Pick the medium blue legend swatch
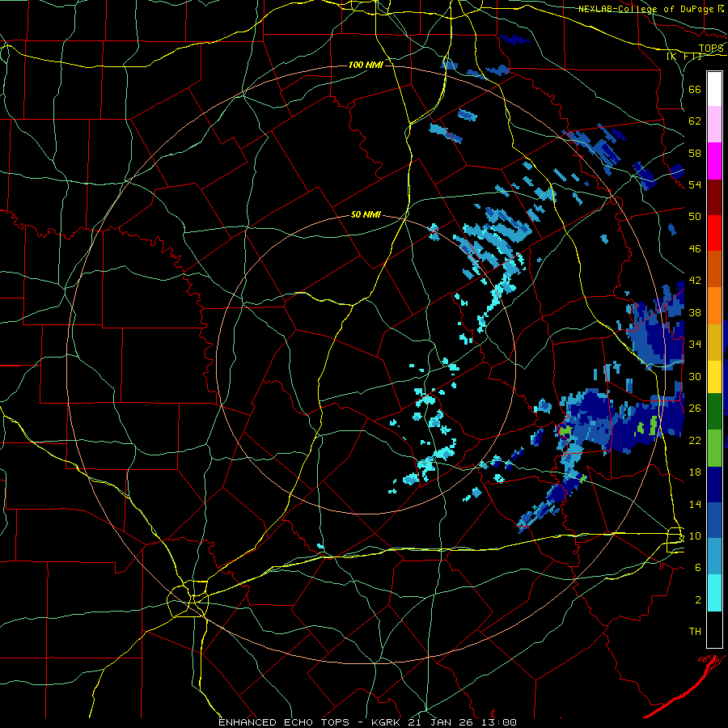728x728 pixels. (x=714, y=520)
